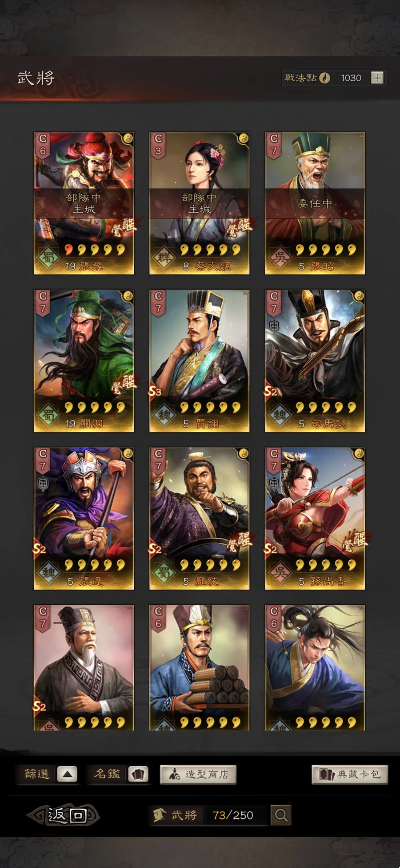Click the plus icon beside 戰法點 1030
The width and height of the screenshot is (400, 868).
(377, 78)
